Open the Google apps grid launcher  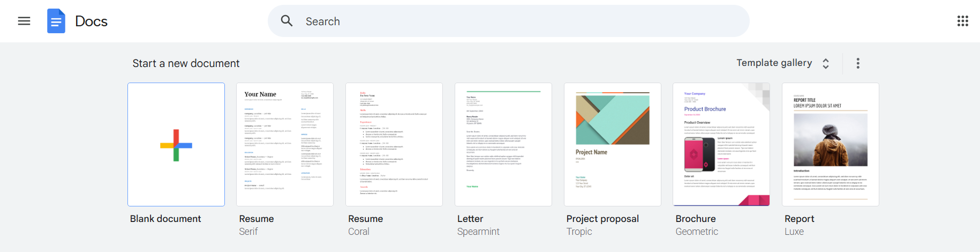point(963,21)
